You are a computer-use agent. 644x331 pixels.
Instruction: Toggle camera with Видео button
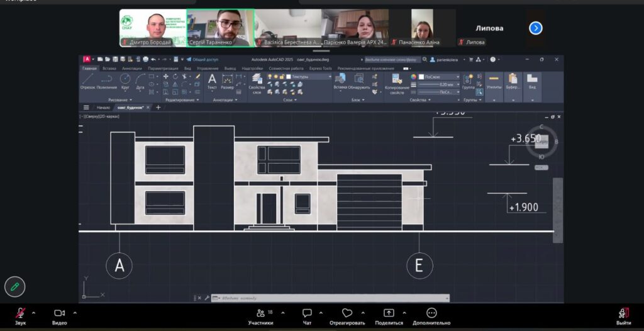coord(59,316)
